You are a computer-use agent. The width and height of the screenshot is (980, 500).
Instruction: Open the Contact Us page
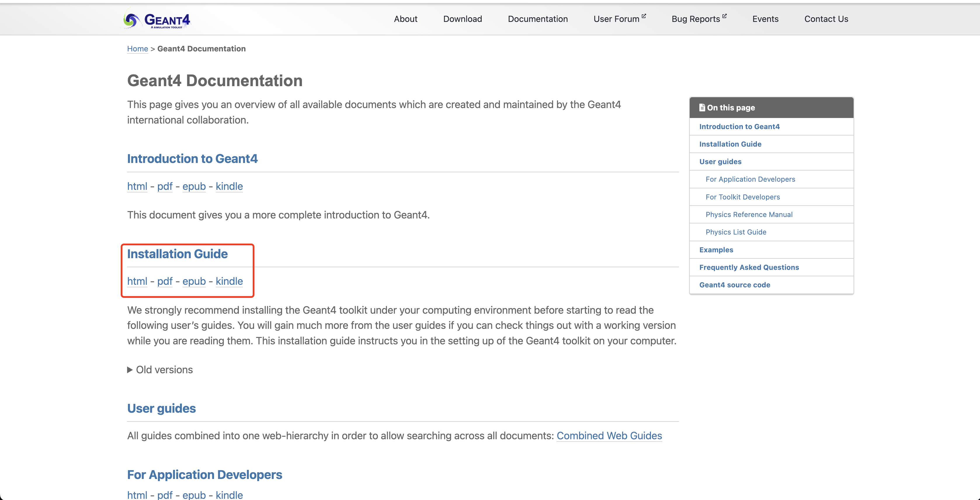coord(826,19)
